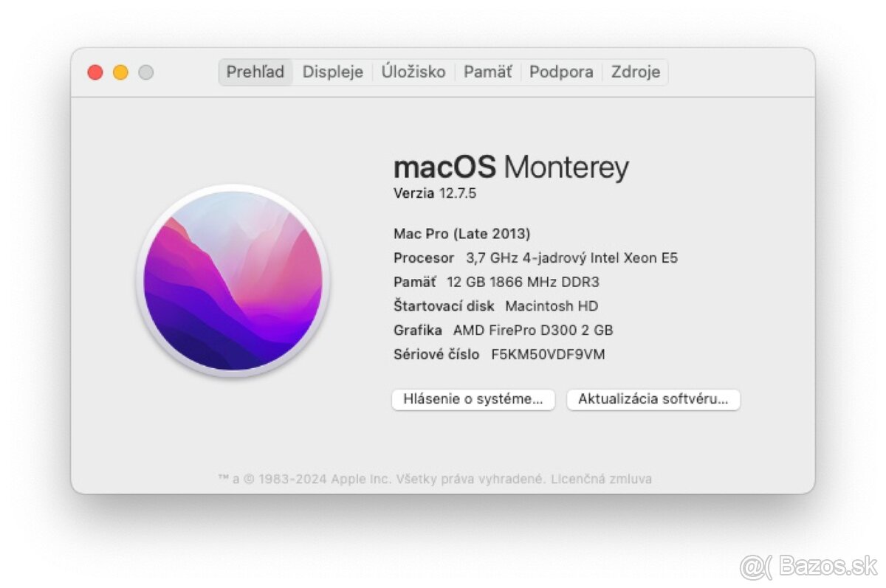View the Podpora tab
886x588 pixels.
coord(561,72)
